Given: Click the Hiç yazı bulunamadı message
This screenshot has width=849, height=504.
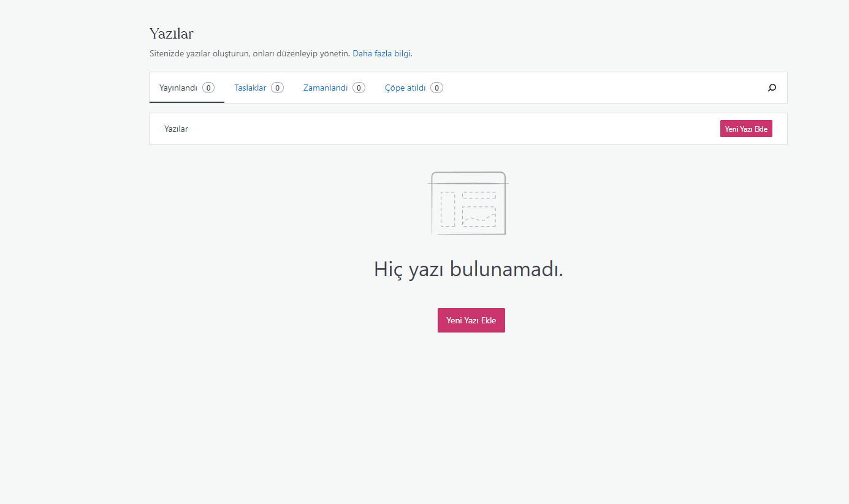Looking at the screenshot, I should click(468, 269).
